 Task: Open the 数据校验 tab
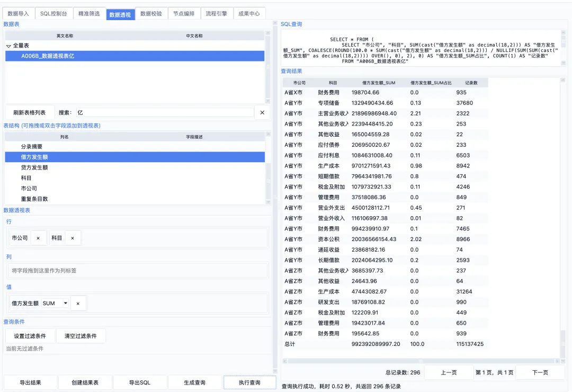(151, 13)
